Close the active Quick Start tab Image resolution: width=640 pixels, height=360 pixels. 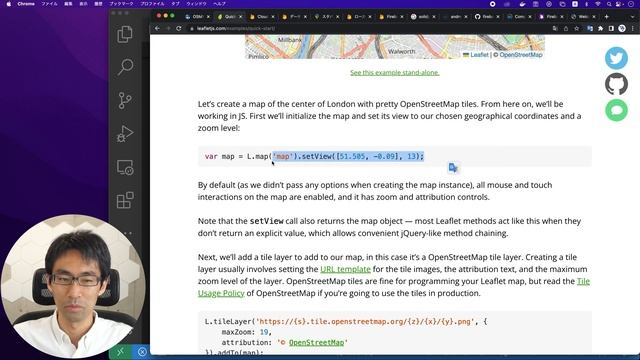tap(240, 17)
